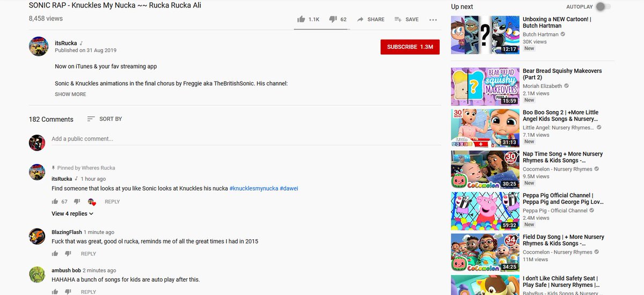Open Boo Boo Song 2 title link
644x295 pixels.
[560, 116]
